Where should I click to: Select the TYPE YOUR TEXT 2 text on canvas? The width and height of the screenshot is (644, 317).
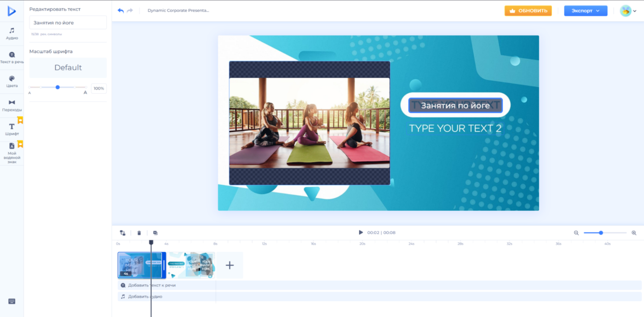[x=455, y=129]
